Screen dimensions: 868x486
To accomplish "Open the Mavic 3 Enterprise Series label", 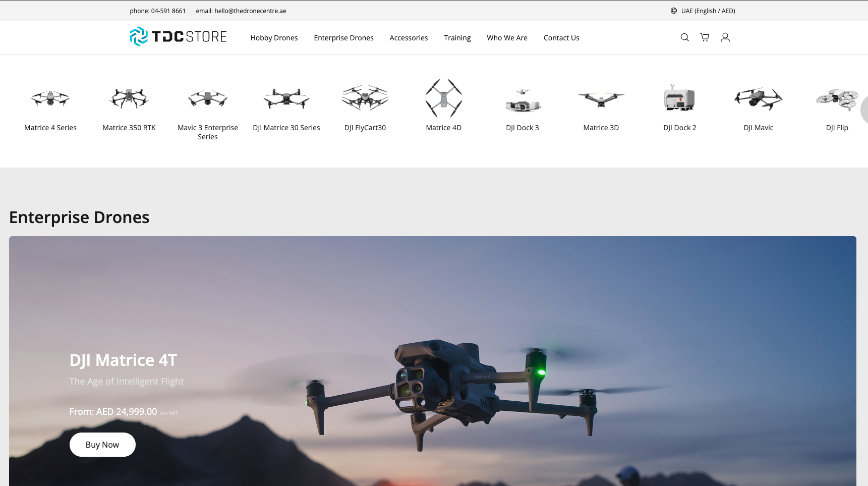I will tap(208, 132).
